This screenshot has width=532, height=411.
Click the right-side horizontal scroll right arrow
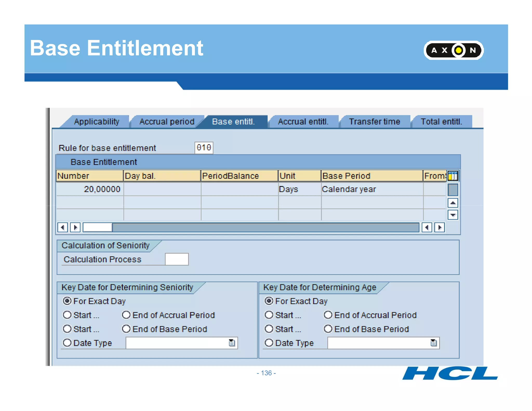click(x=440, y=227)
